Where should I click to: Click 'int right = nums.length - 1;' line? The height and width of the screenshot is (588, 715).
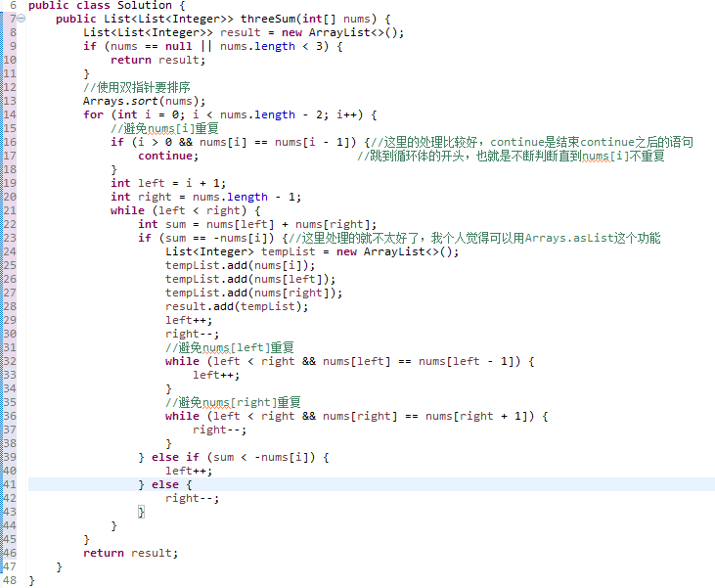pos(205,197)
